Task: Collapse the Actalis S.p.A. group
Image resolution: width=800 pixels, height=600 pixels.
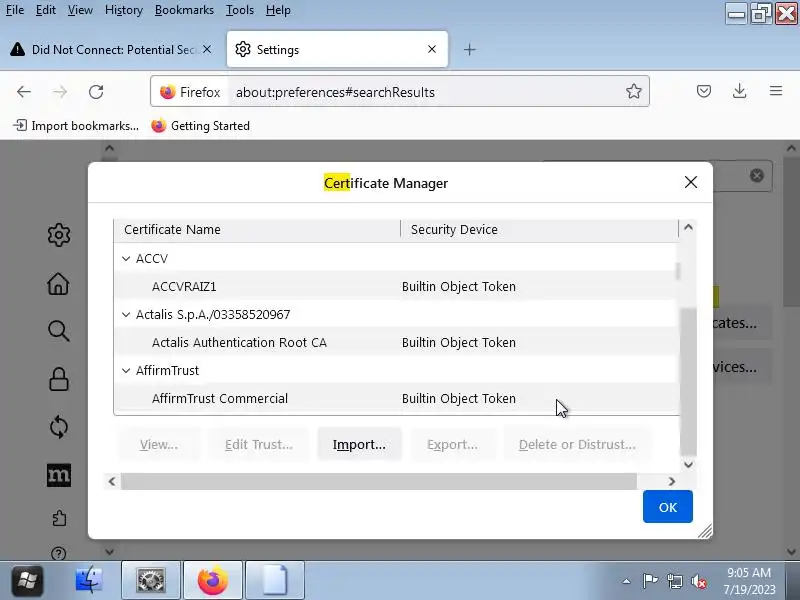Action: pyautogui.click(x=126, y=315)
